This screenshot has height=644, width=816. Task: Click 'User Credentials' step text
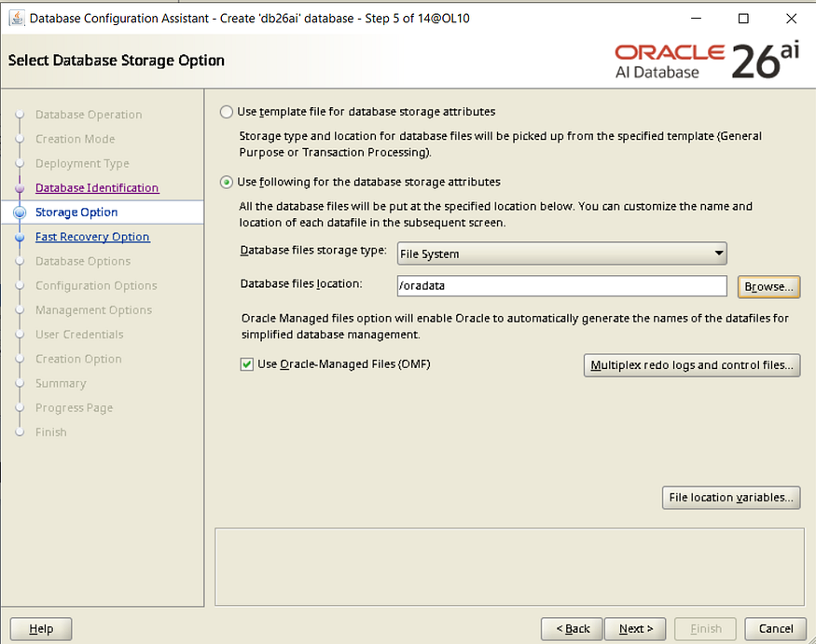point(79,335)
